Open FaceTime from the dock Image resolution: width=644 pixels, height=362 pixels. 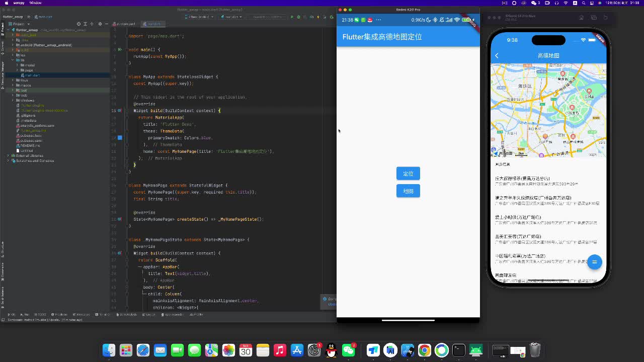tap(177, 350)
